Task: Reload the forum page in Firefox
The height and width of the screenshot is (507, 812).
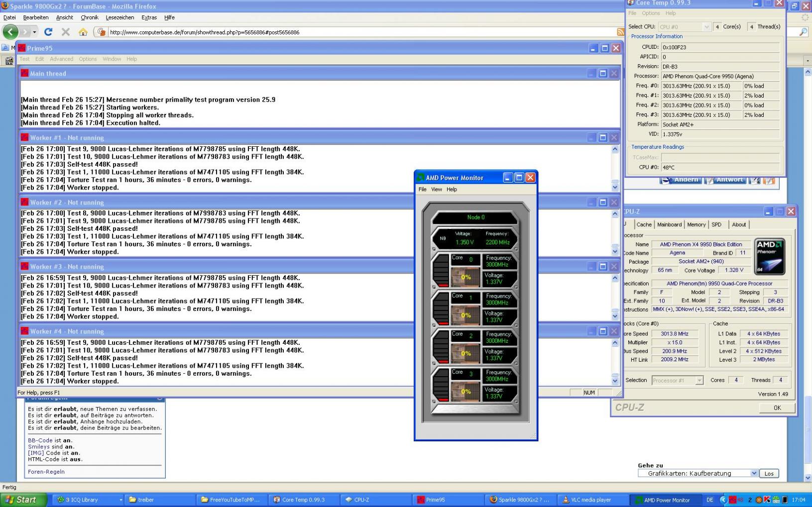Action: pos(48,32)
